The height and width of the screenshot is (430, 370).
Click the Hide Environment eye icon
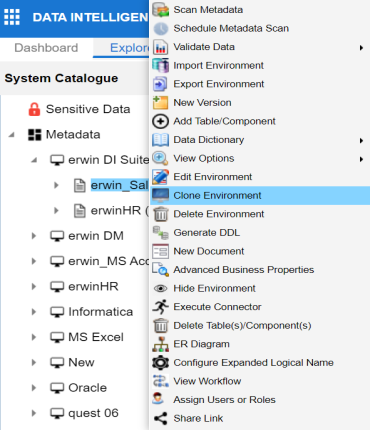coord(161,288)
